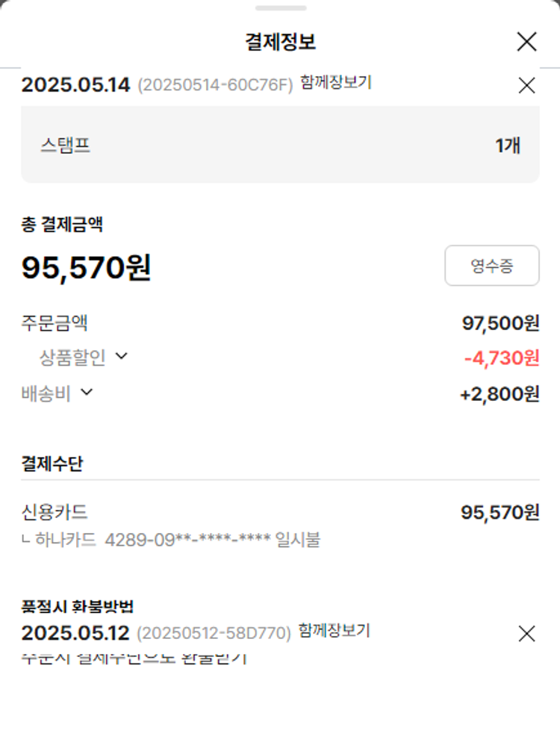The width and height of the screenshot is (560, 745).
Task: Click the 97,500원 order amount value
Action: click(x=500, y=323)
